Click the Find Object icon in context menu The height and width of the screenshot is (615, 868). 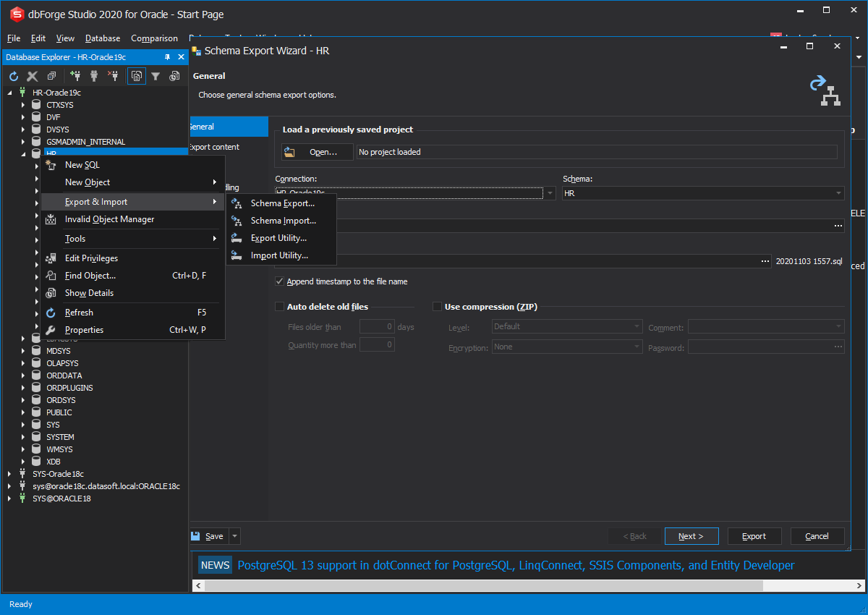51,276
